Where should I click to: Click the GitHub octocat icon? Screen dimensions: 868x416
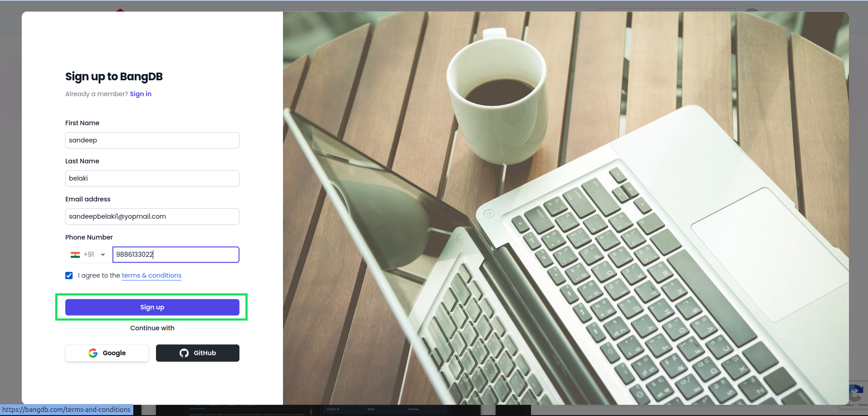(x=184, y=353)
